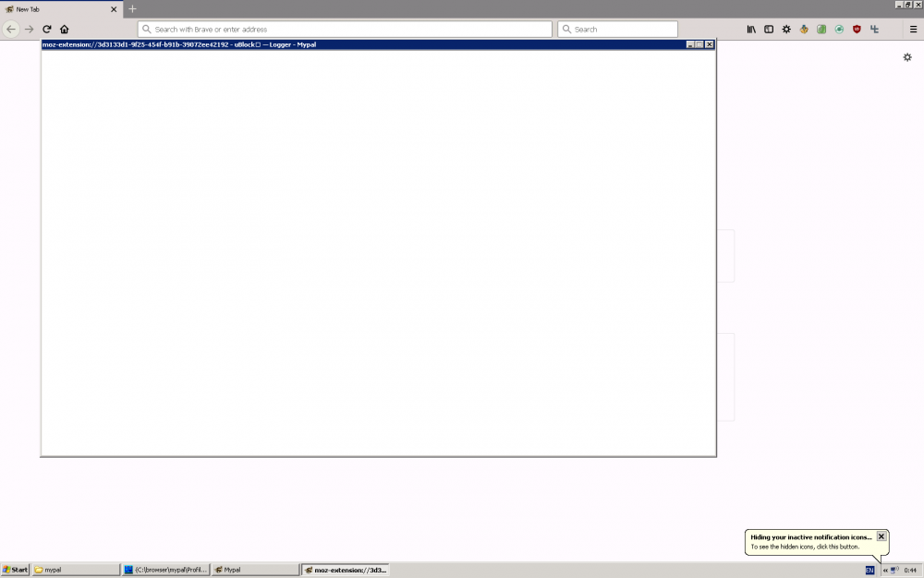The height and width of the screenshot is (578, 924).
Task: Close the main browser window
Action: coord(918,4)
